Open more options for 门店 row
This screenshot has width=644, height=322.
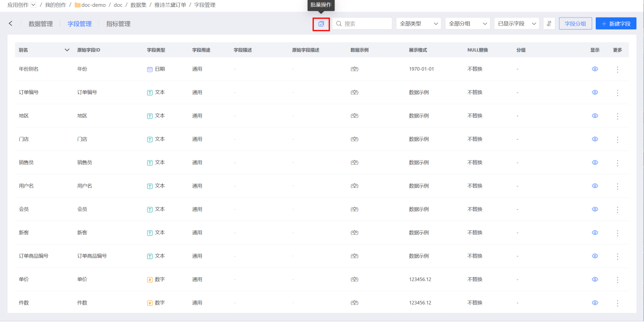click(618, 140)
